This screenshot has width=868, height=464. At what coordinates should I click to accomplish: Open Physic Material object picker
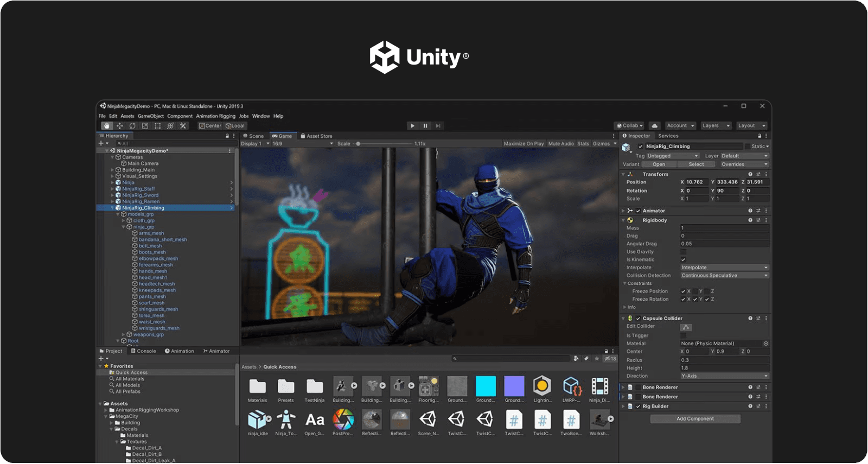(765, 344)
